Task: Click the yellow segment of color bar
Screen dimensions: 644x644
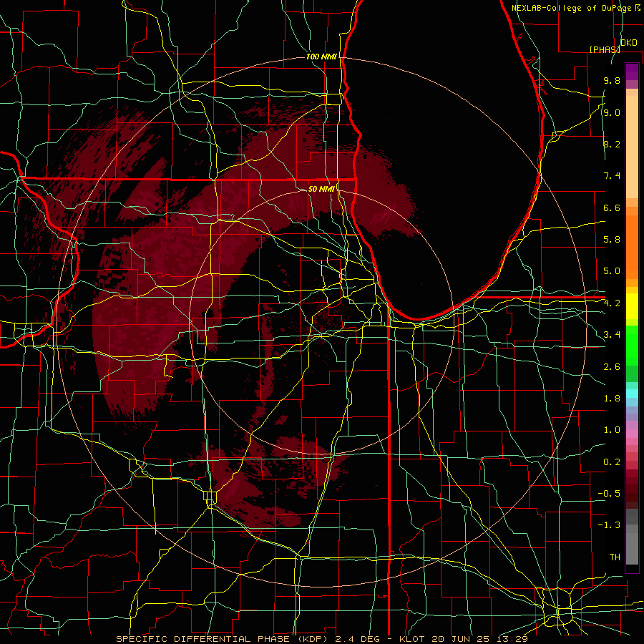Action: (632, 306)
